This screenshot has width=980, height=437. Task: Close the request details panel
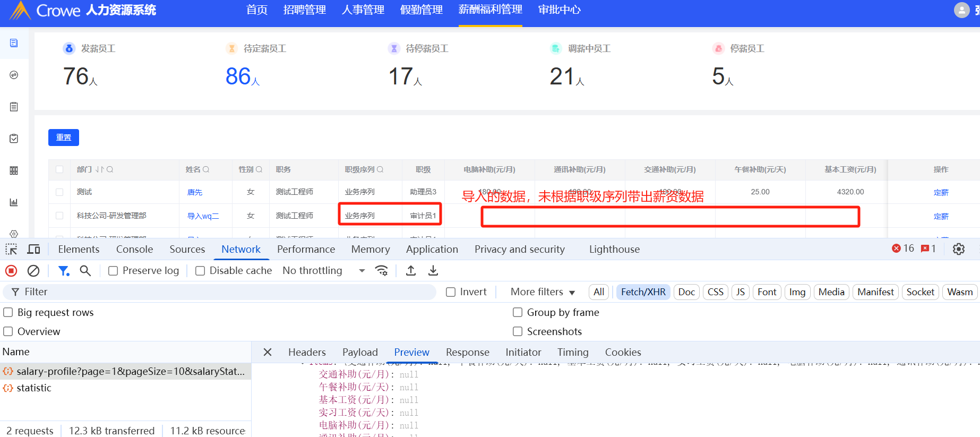[x=268, y=352]
